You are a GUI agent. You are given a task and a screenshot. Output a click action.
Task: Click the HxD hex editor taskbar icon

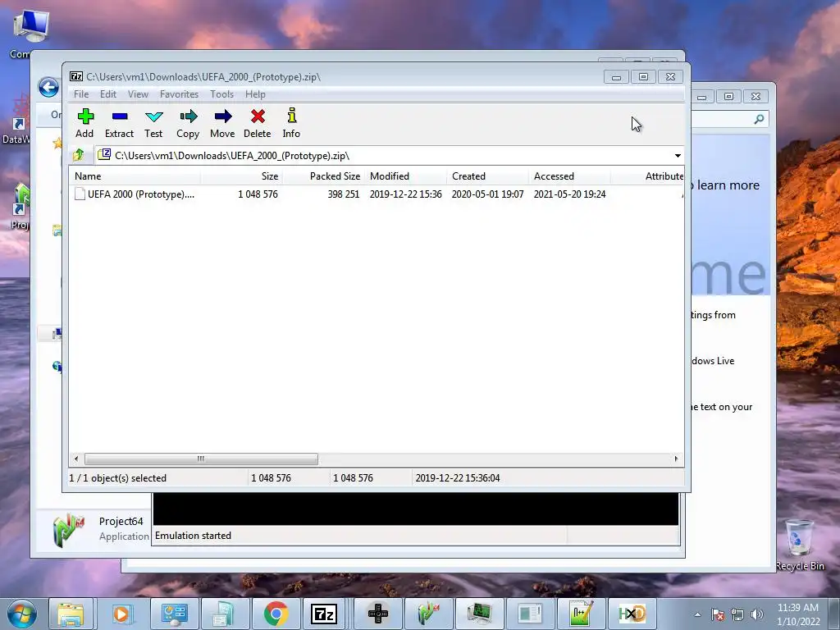pyautogui.click(x=632, y=614)
